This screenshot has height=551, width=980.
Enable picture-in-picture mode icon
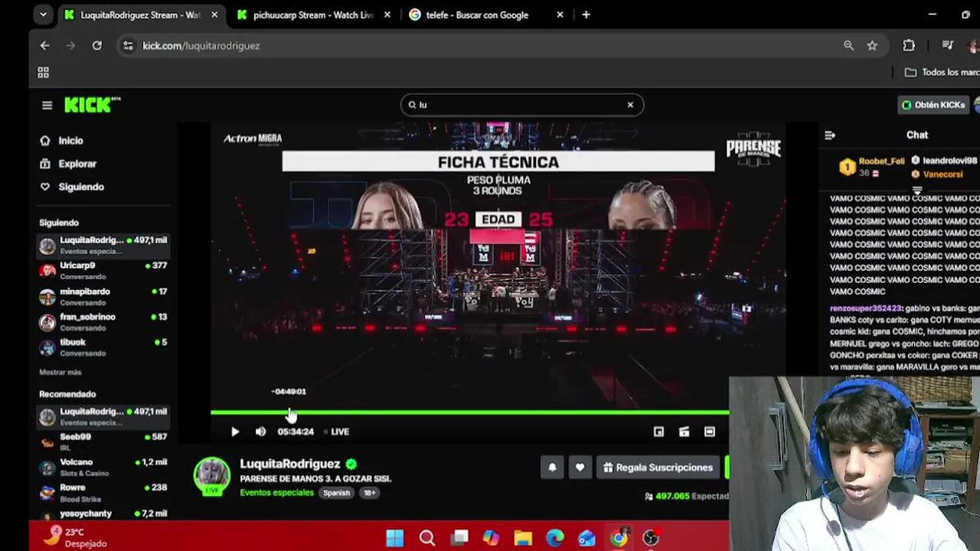click(x=658, y=432)
